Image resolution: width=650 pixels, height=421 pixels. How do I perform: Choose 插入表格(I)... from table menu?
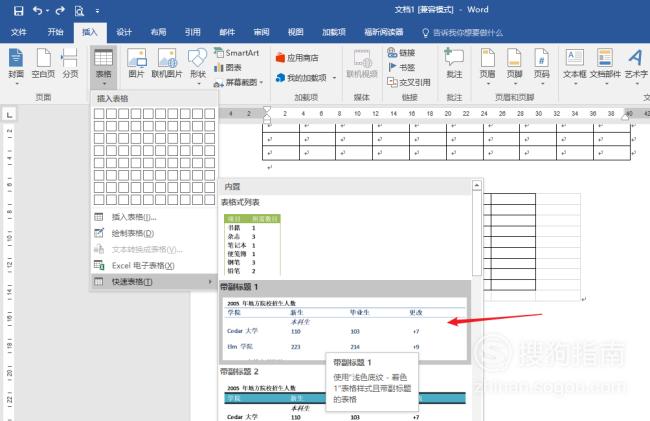154,217
